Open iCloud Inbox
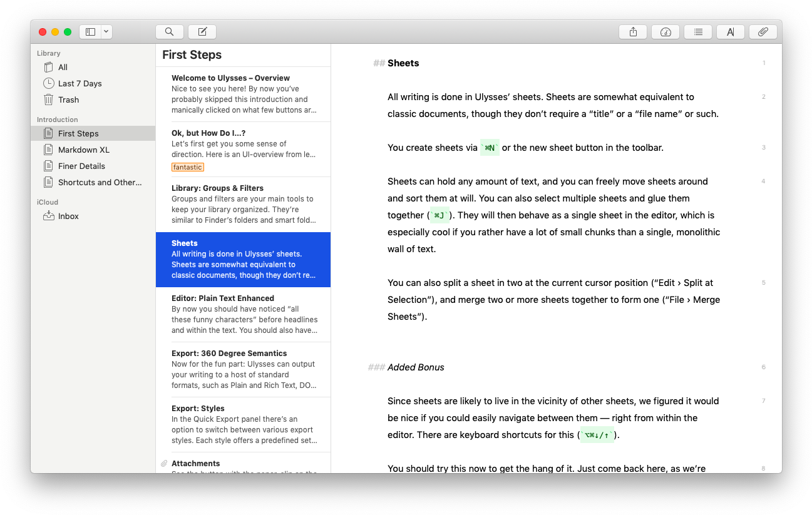 click(93, 216)
